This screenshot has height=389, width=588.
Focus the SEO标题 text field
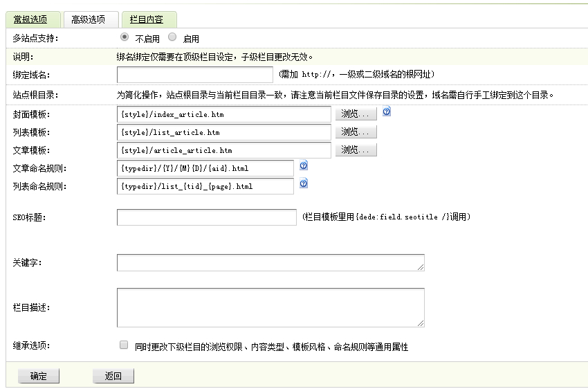(206, 217)
